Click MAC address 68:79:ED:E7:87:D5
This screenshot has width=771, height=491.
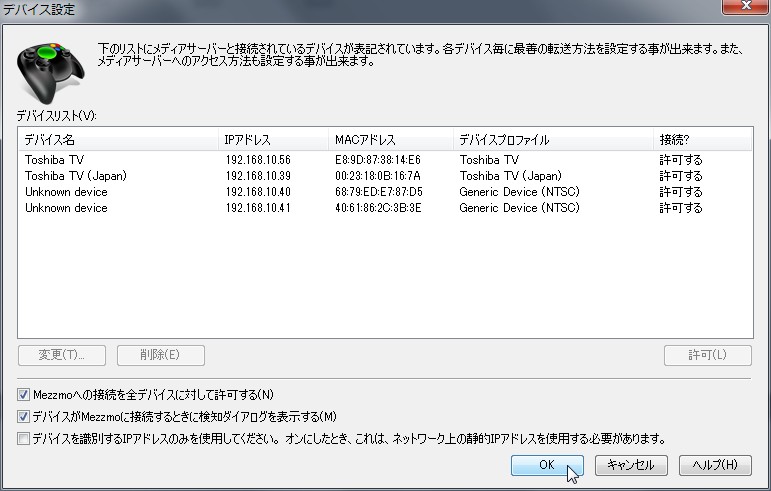[x=379, y=192]
